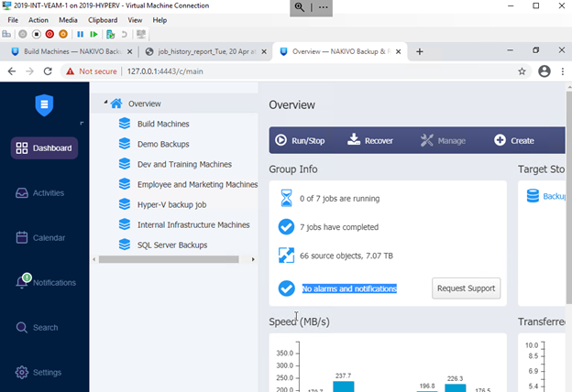
Task: Select the Hyper-V backup job
Action: [171, 205]
